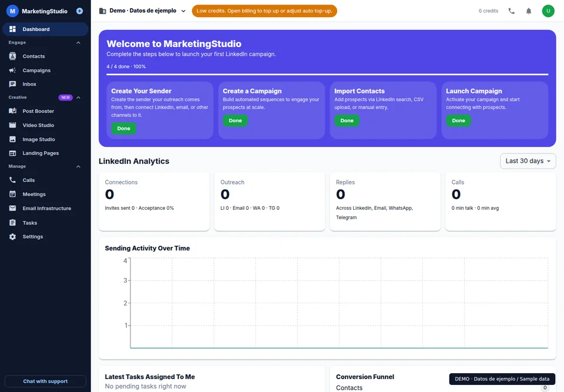Open Video Studio page
This screenshot has height=392, width=564.
point(45,125)
